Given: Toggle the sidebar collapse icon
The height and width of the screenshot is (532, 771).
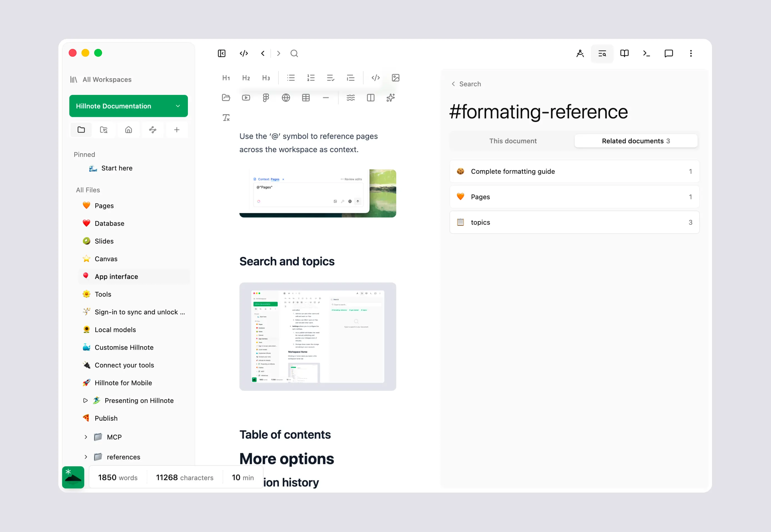Looking at the screenshot, I should click(222, 53).
